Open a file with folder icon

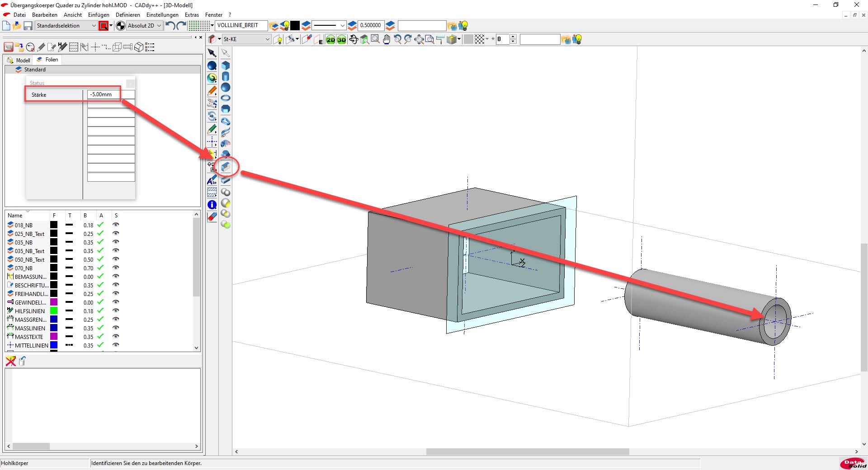click(17, 26)
